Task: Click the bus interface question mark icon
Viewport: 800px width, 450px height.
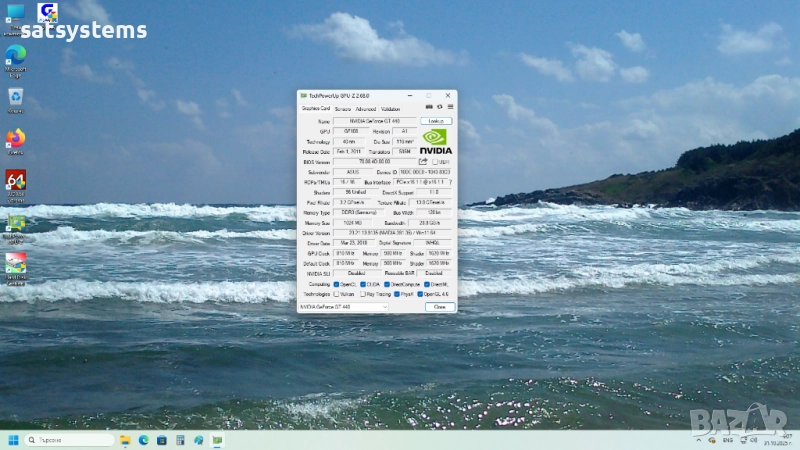Action: [449, 182]
